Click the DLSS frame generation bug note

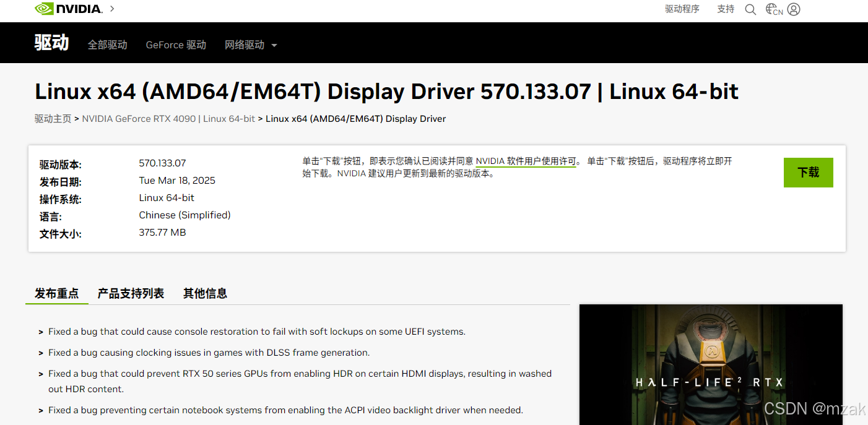pyautogui.click(x=209, y=353)
